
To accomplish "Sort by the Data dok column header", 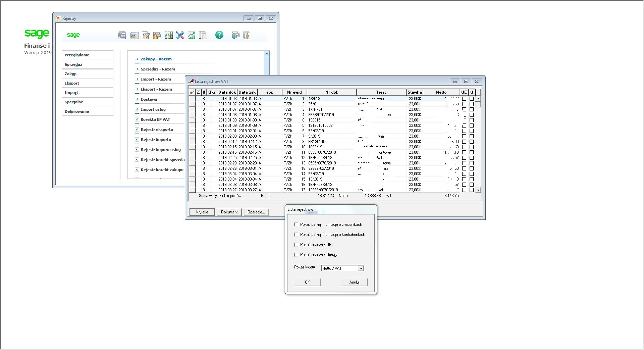I will 227,92.
